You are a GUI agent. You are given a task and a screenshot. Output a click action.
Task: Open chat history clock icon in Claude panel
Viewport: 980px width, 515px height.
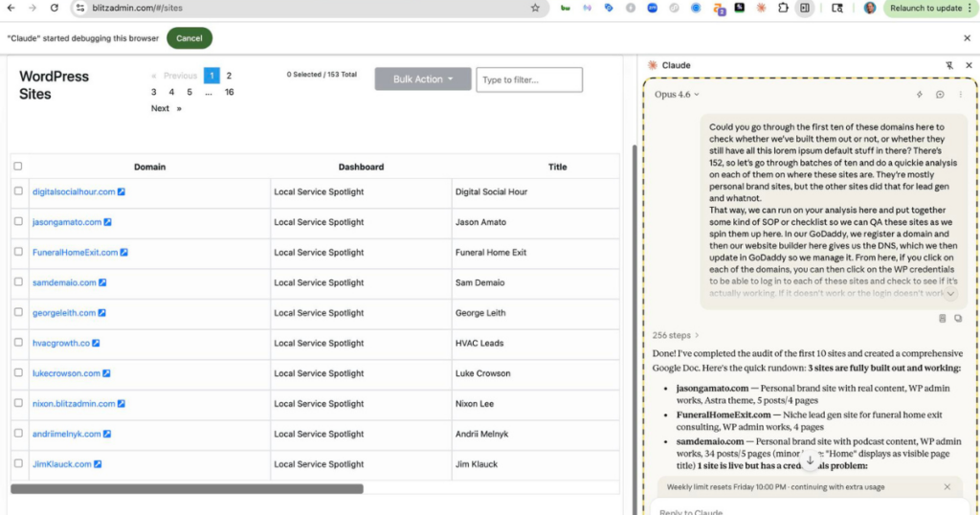coord(940,95)
